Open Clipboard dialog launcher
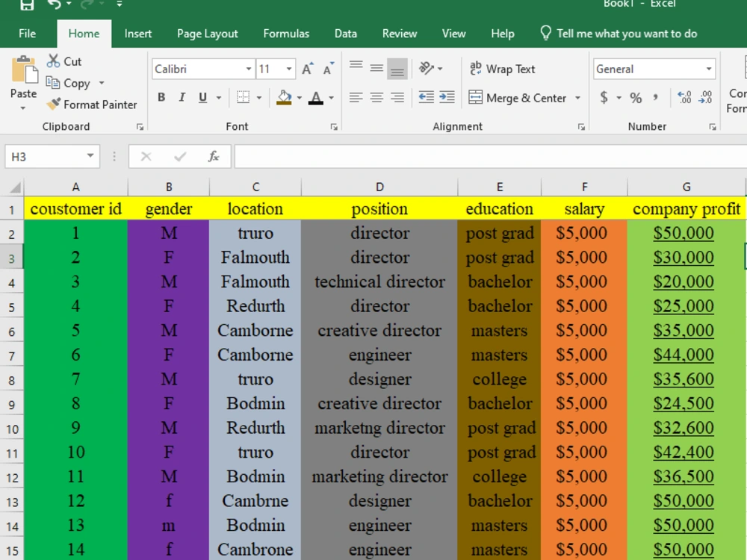Viewport: 747px width, 560px height. point(140,127)
